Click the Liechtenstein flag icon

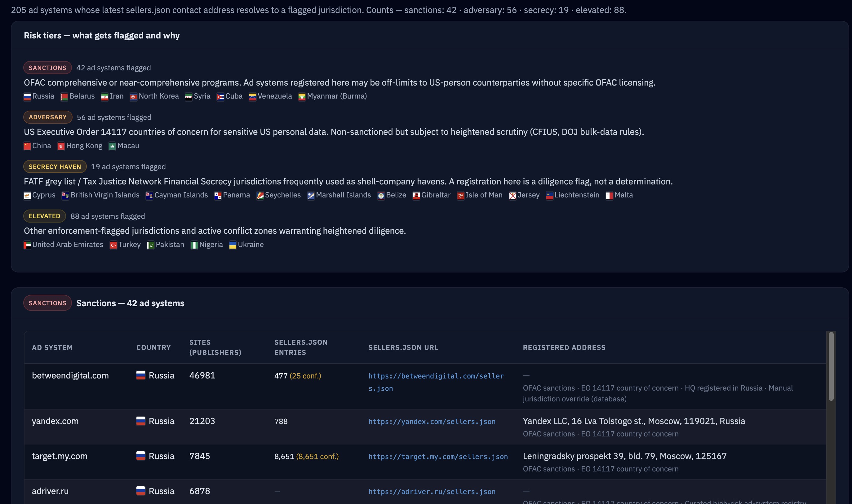pos(550,196)
